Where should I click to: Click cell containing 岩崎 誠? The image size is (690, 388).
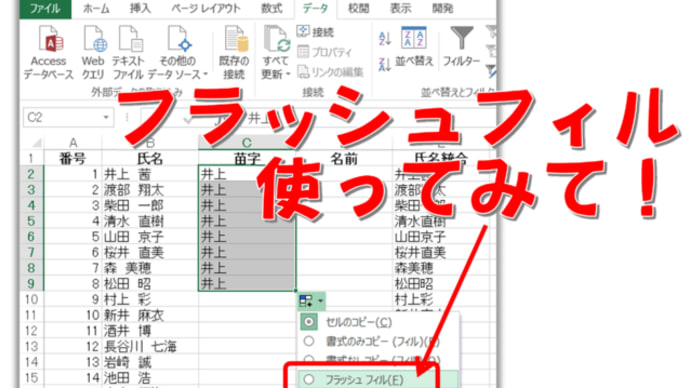(x=150, y=362)
